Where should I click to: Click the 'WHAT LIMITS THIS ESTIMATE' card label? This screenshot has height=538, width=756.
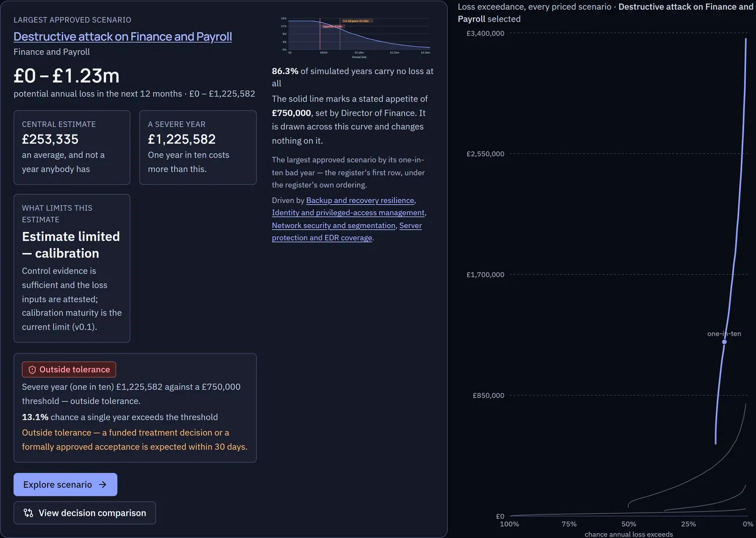click(57, 214)
